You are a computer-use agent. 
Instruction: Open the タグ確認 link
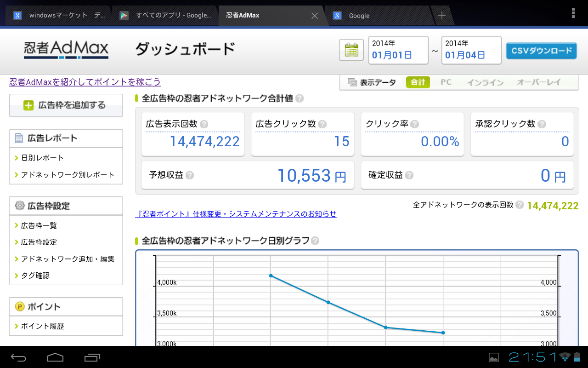click(35, 276)
